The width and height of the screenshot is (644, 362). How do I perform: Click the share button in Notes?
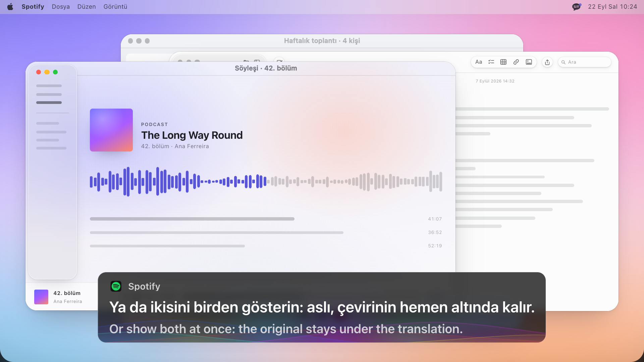547,62
